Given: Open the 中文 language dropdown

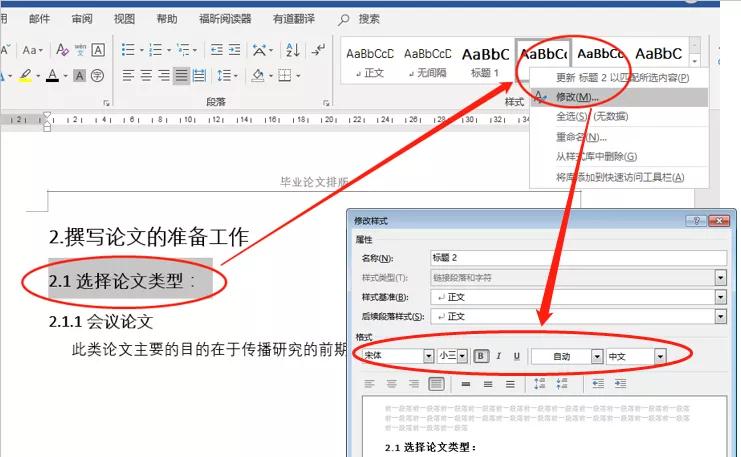Looking at the screenshot, I should [x=660, y=356].
